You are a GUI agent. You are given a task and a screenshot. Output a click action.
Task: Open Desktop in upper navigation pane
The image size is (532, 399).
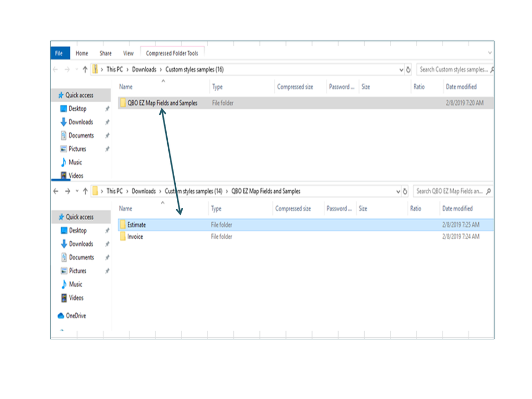(78, 109)
